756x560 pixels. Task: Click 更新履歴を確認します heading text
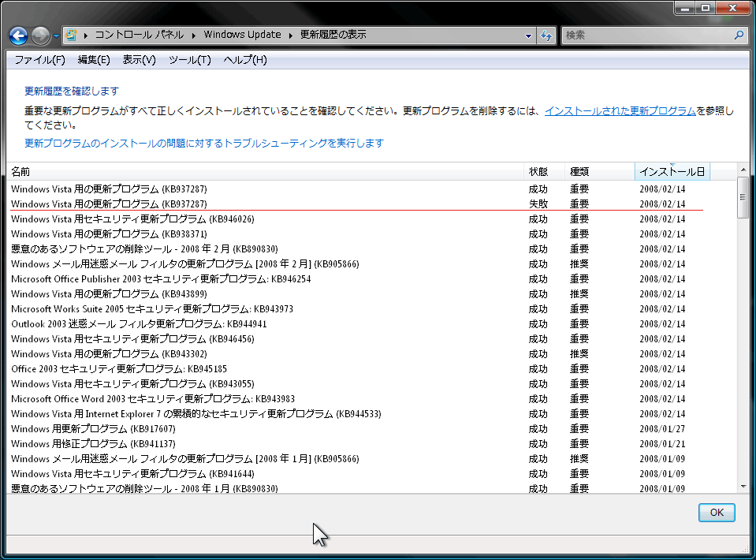click(72, 91)
